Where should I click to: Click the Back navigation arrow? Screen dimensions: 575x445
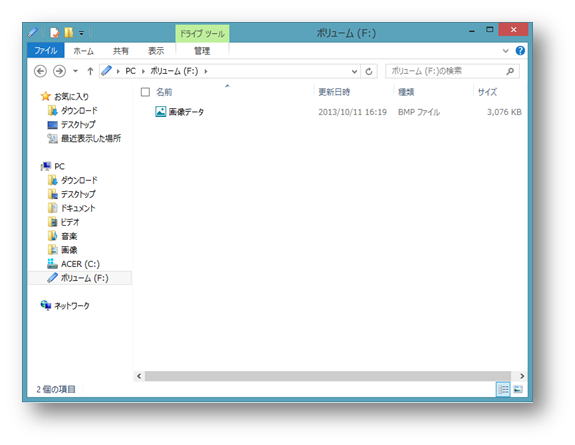tap(40, 71)
